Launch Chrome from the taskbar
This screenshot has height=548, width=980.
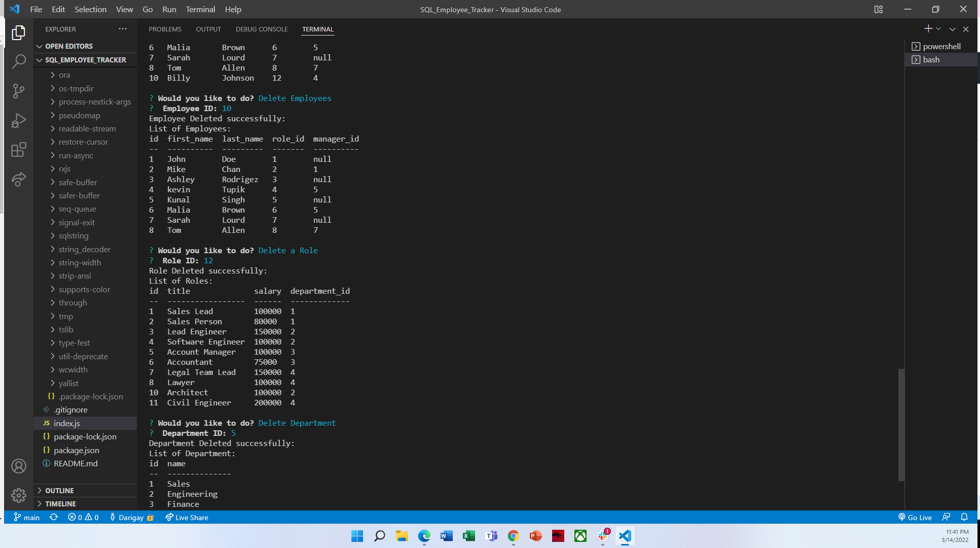pos(513,536)
